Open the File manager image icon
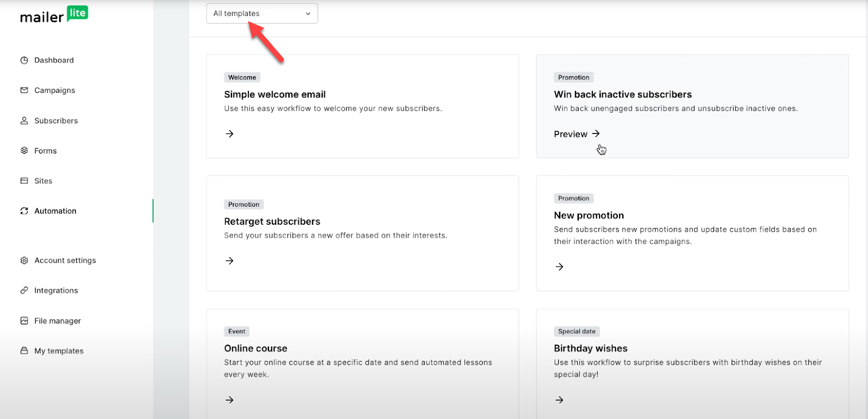The width and height of the screenshot is (868, 419). pyautogui.click(x=24, y=321)
